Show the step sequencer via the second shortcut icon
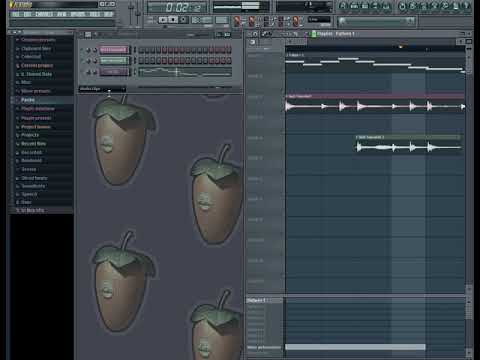 pyautogui.click(x=354, y=6)
